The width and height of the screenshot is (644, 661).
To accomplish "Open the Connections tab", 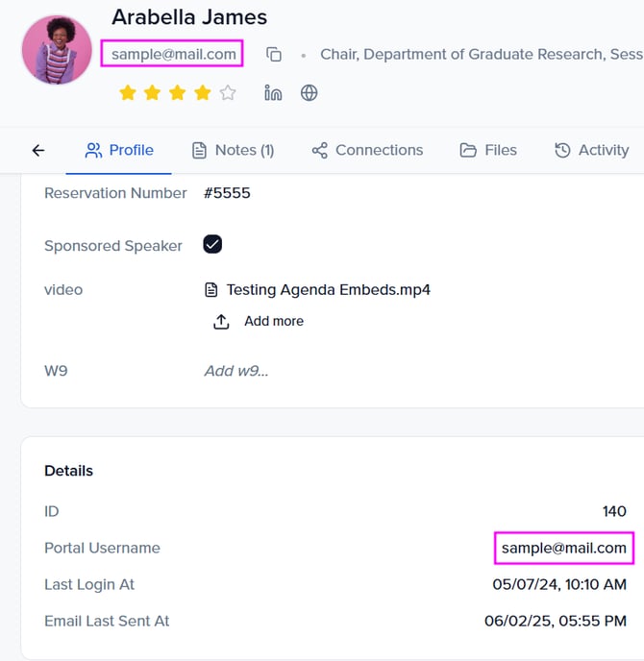I will pos(367,150).
